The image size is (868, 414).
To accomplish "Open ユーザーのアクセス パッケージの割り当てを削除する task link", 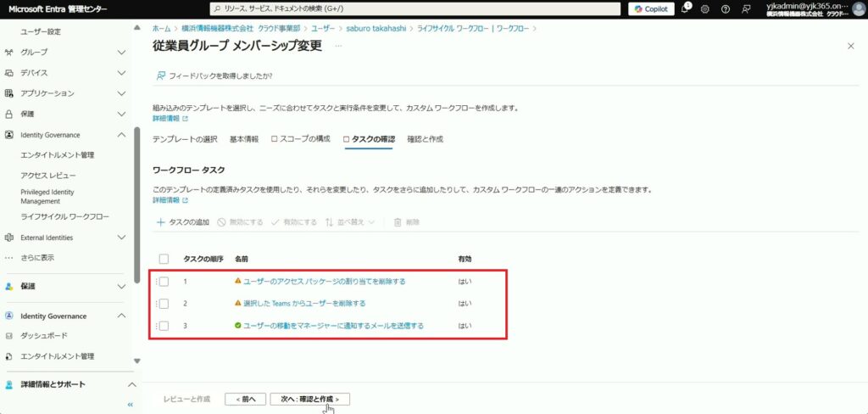I will (325, 281).
